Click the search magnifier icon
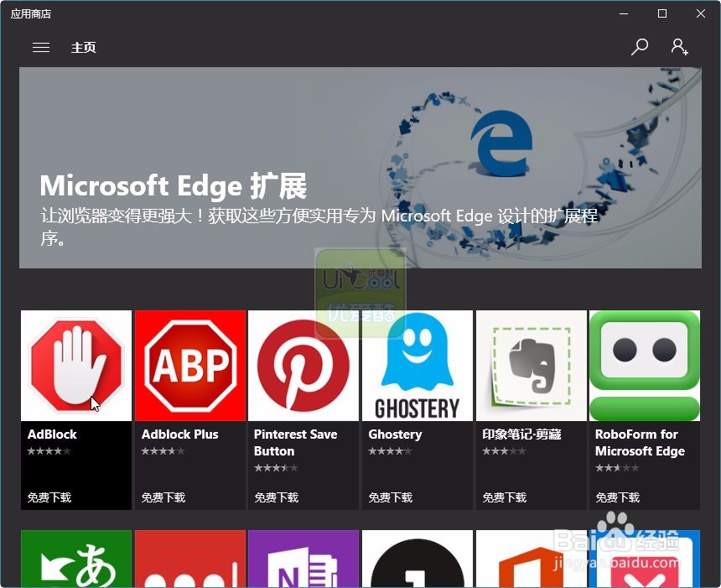 (x=639, y=47)
